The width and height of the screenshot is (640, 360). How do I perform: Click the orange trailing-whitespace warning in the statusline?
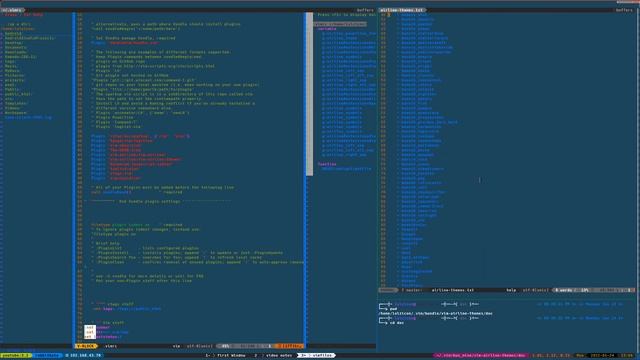[290, 346]
